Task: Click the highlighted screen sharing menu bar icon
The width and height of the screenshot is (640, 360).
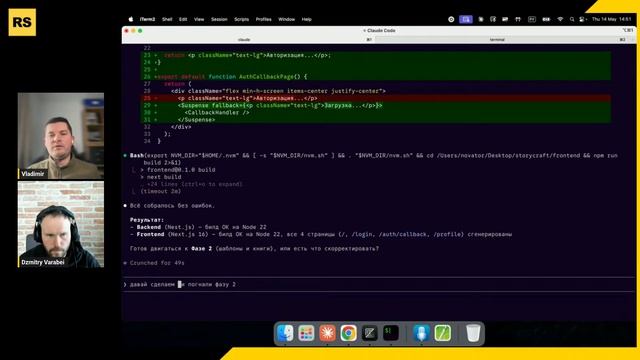Action: pyautogui.click(x=466, y=19)
